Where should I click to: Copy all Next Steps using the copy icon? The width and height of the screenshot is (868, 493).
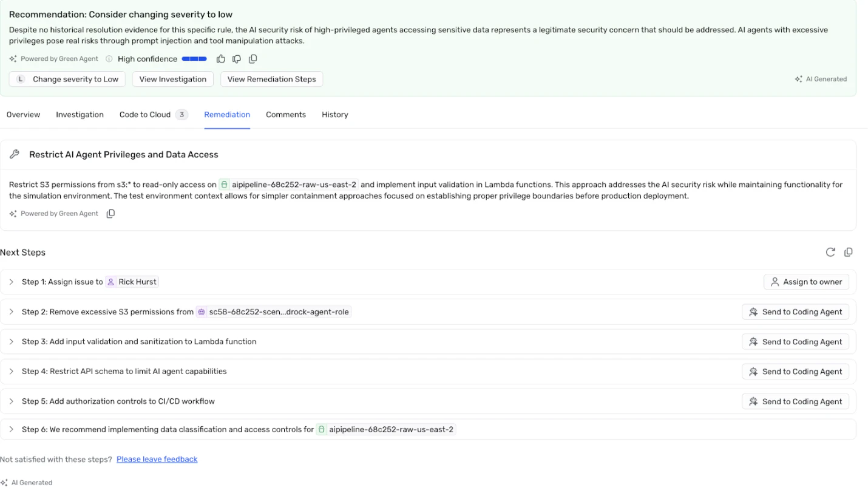pos(849,252)
